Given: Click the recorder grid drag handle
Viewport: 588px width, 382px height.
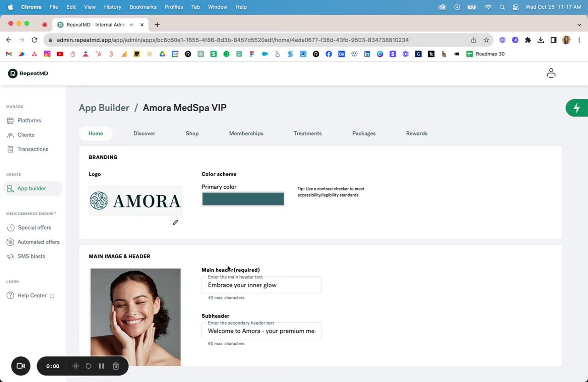Looking at the screenshot, I should (x=76, y=366).
